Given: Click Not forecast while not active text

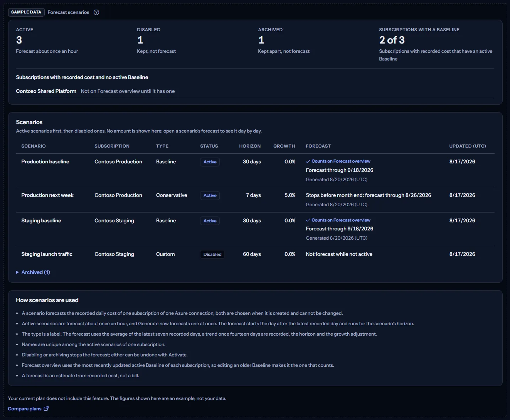Looking at the screenshot, I should click(x=339, y=254).
